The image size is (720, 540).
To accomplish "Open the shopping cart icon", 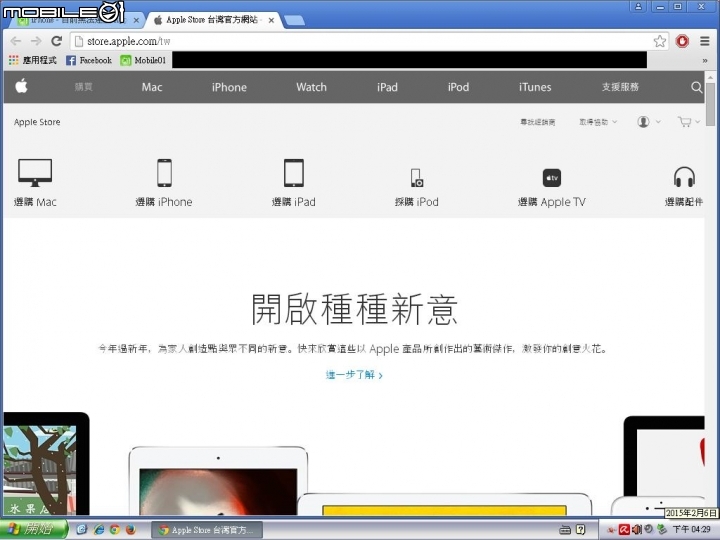I will click(x=684, y=122).
